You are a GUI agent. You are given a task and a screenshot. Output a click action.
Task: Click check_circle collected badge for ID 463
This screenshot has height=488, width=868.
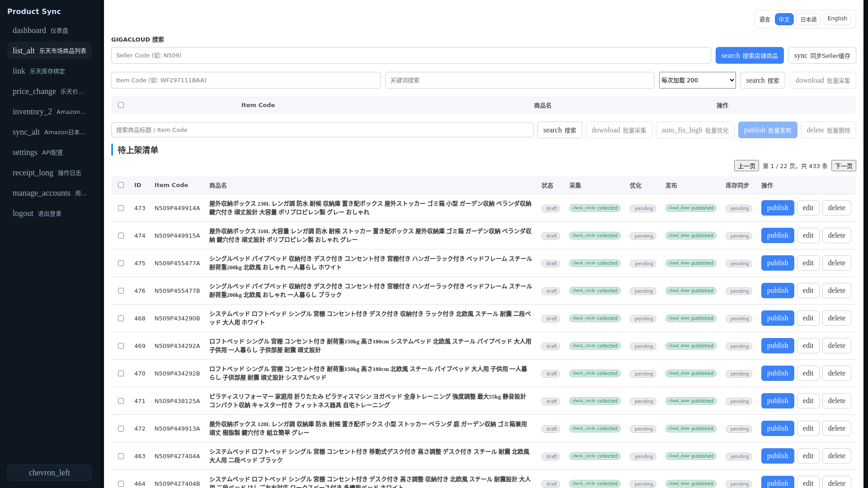click(595, 456)
